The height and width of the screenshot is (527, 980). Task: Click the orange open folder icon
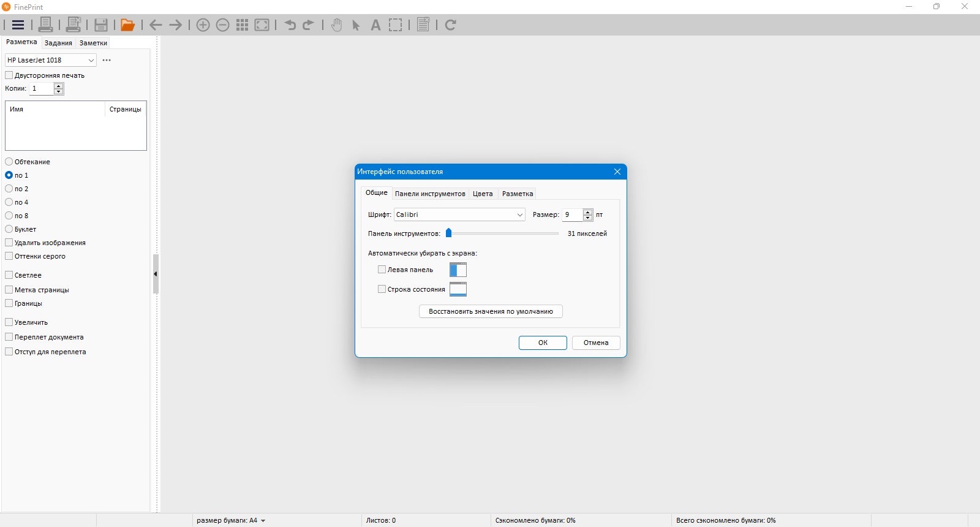pyautogui.click(x=127, y=25)
